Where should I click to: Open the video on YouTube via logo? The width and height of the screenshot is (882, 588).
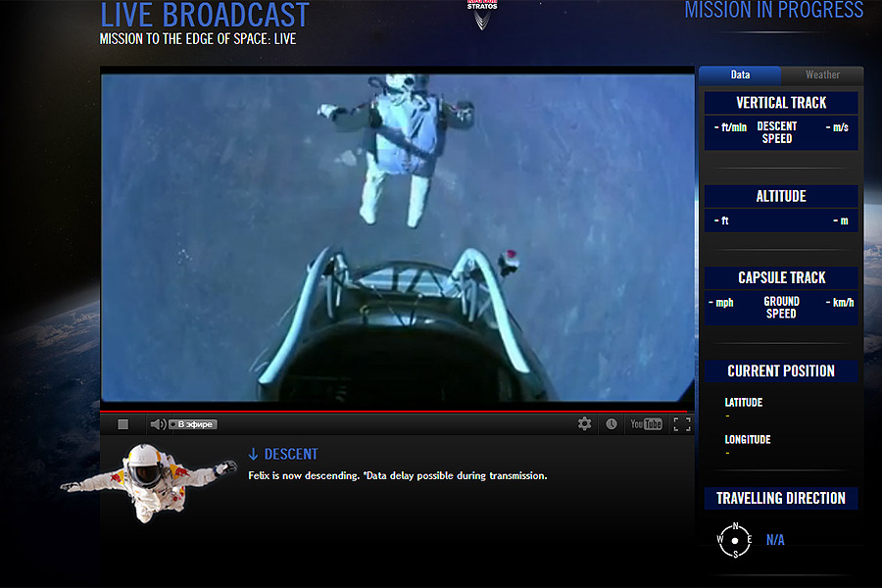click(x=646, y=423)
